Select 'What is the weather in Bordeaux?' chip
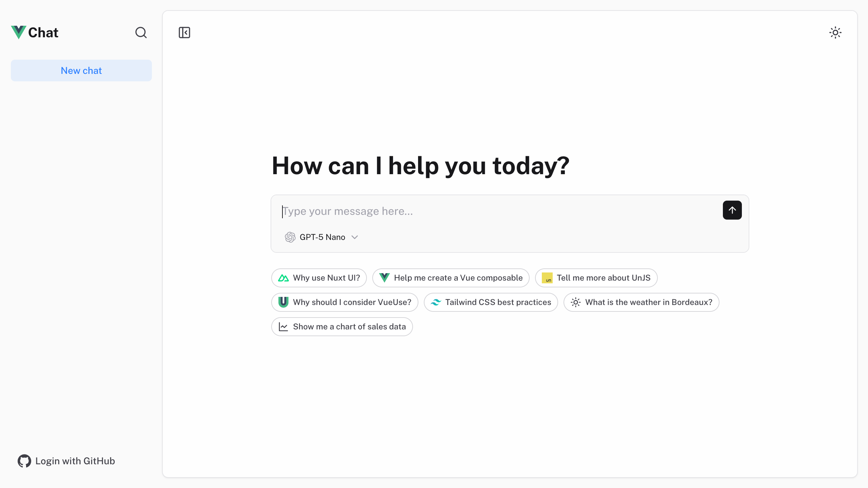The image size is (868, 488). click(641, 302)
